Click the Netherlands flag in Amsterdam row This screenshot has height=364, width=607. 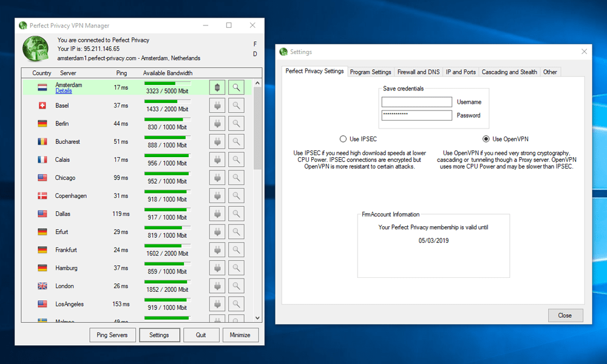42,87
